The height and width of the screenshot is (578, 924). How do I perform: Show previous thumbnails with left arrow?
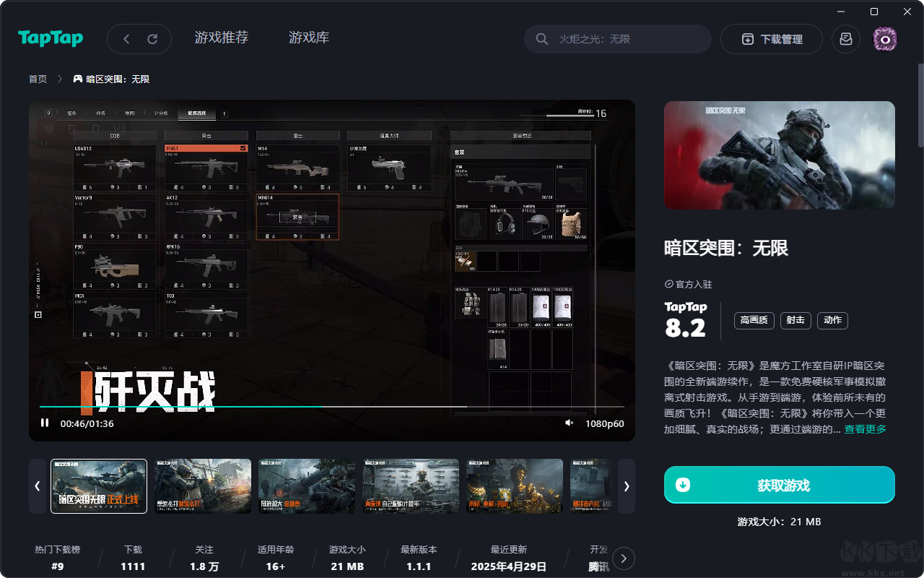click(x=38, y=486)
